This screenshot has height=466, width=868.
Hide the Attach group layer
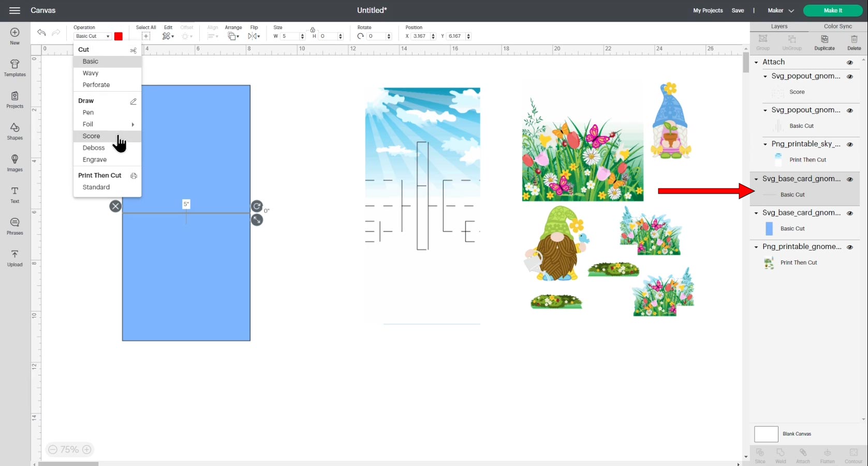(849, 62)
